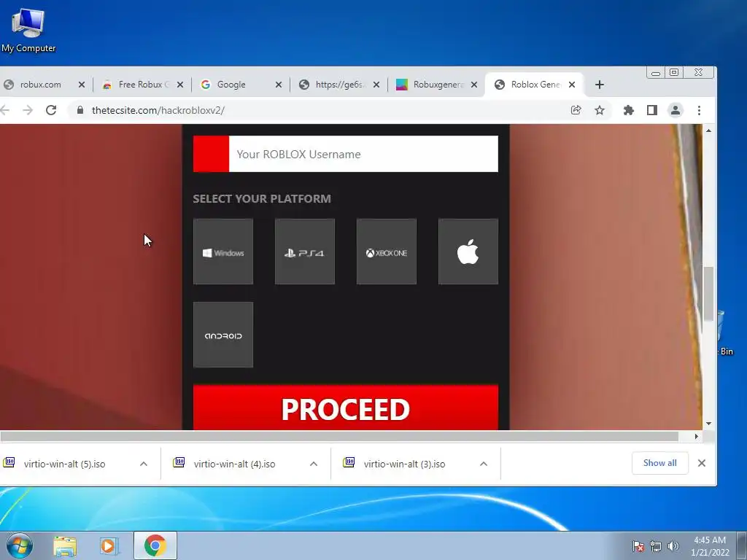Open a new tab with plus button
The height and width of the screenshot is (560, 747).
tap(600, 85)
